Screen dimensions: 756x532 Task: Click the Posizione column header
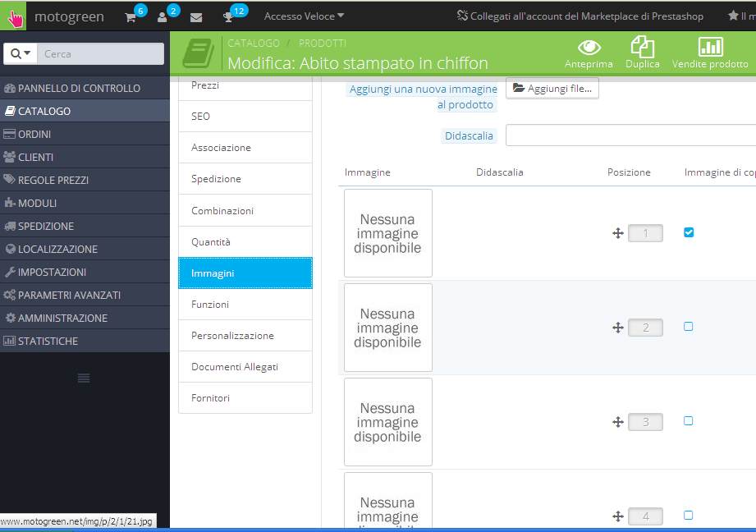tap(629, 172)
